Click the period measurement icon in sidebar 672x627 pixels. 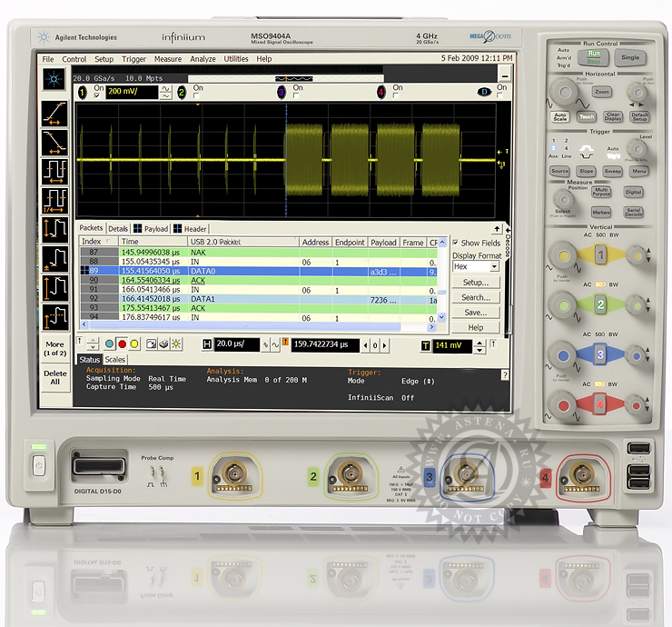point(54,172)
